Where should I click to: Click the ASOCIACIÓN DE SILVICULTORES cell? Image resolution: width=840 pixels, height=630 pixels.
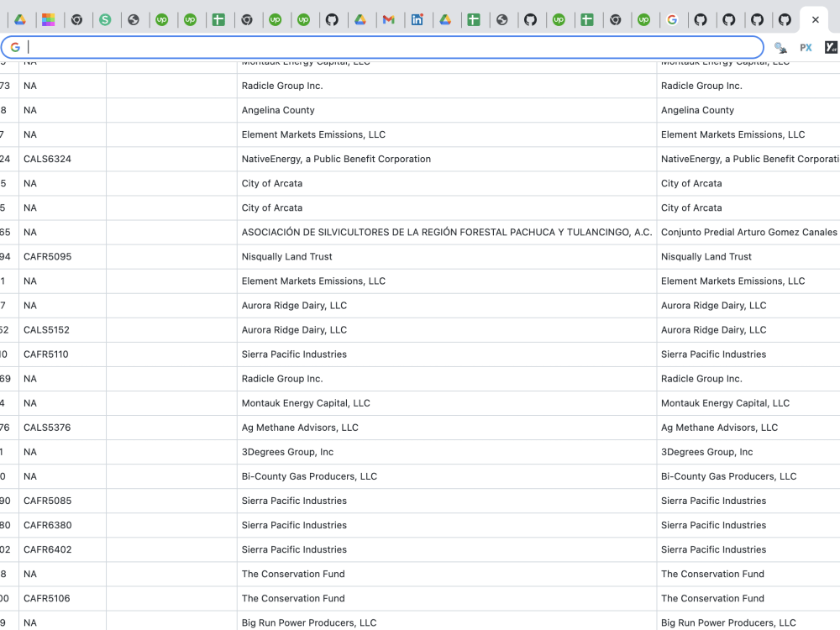[447, 232]
